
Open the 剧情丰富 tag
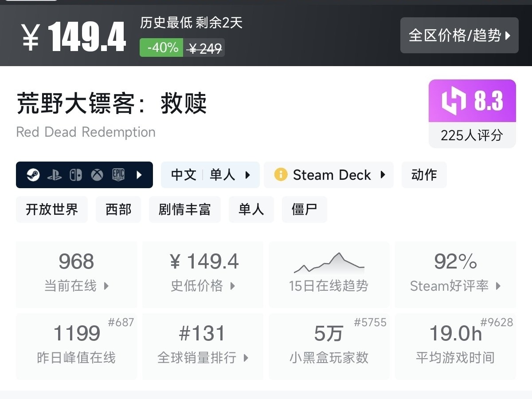[x=184, y=209]
